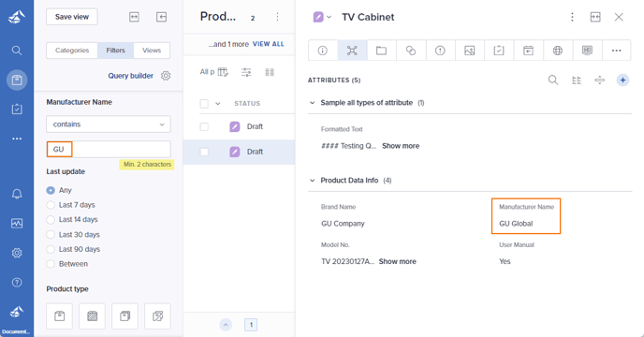Select the hatched product type icon
Image resolution: width=644 pixels, height=337 pixels.
tap(93, 316)
